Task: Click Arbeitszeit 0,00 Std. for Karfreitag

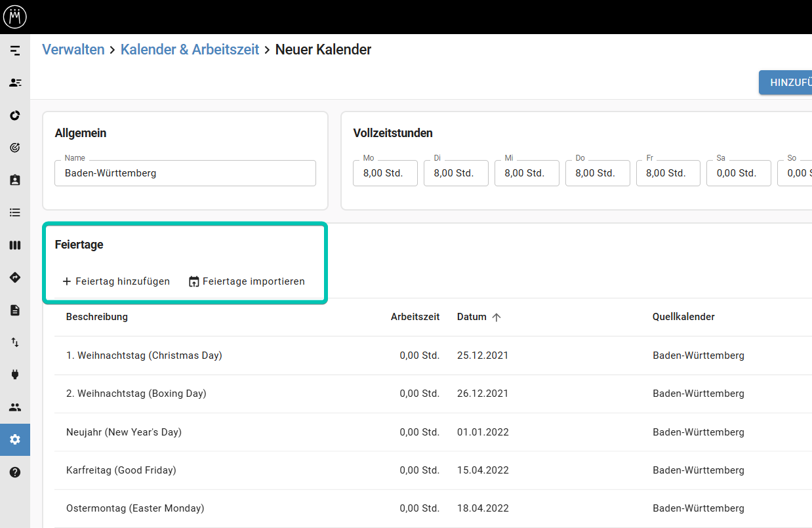Action: click(420, 470)
